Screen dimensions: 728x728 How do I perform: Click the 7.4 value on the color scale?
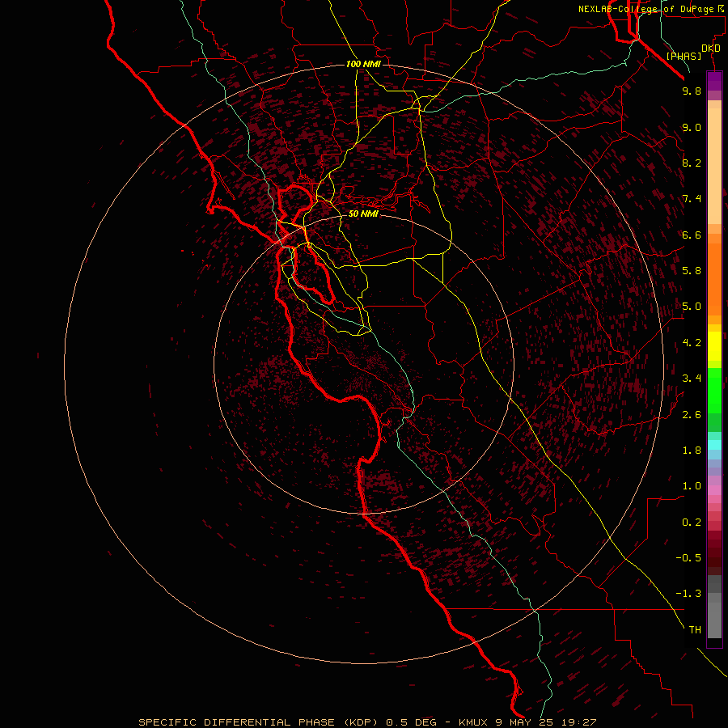click(x=692, y=199)
